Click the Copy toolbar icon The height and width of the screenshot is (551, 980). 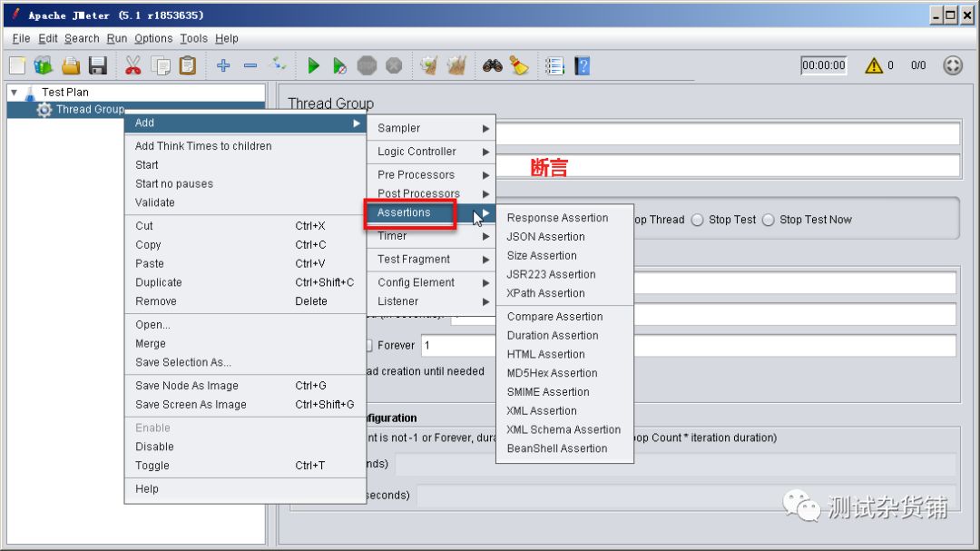[161, 65]
